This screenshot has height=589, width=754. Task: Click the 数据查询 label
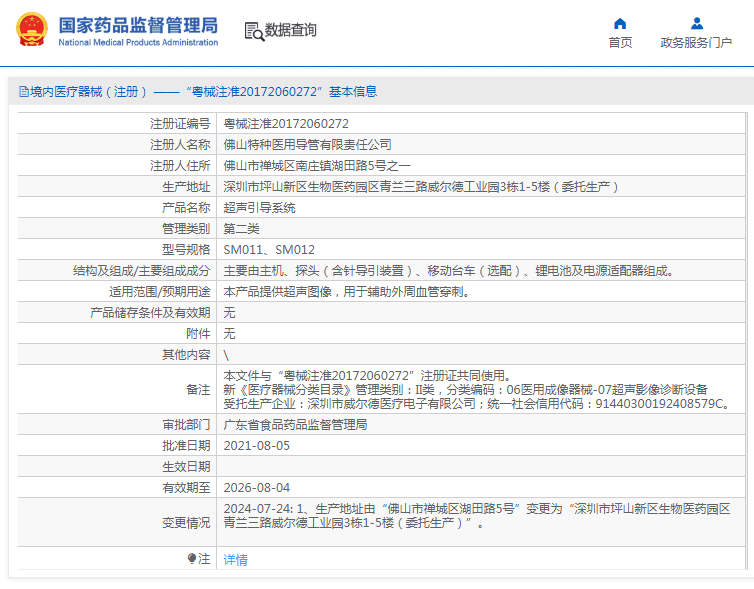click(x=290, y=30)
